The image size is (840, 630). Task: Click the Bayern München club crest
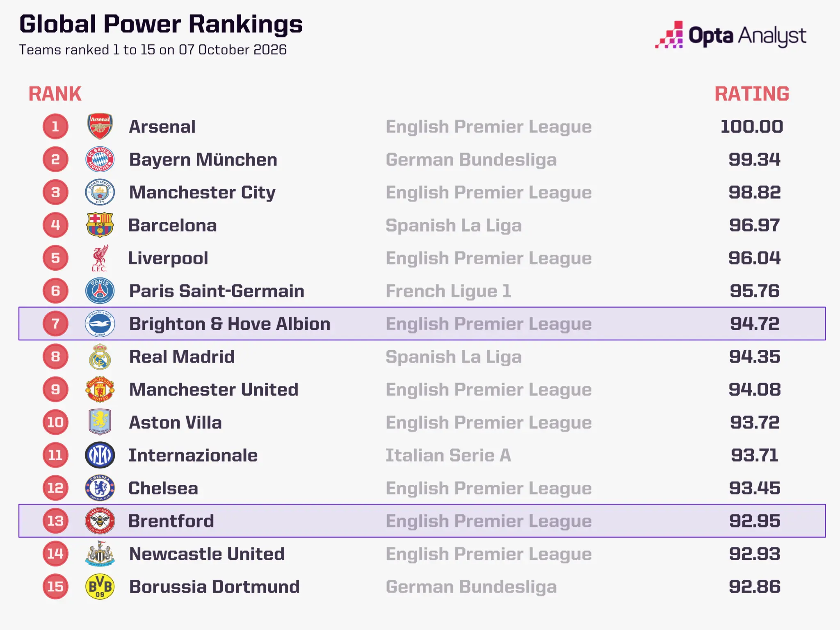point(100,159)
